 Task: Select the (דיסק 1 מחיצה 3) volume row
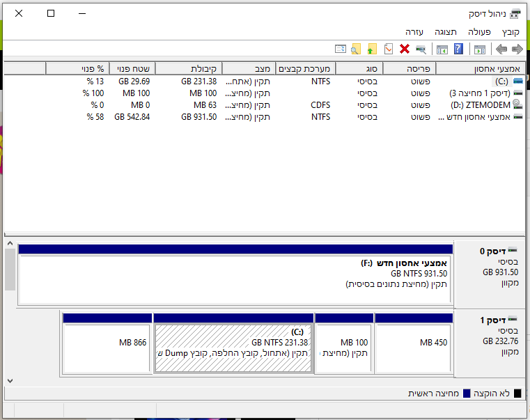[264, 93]
